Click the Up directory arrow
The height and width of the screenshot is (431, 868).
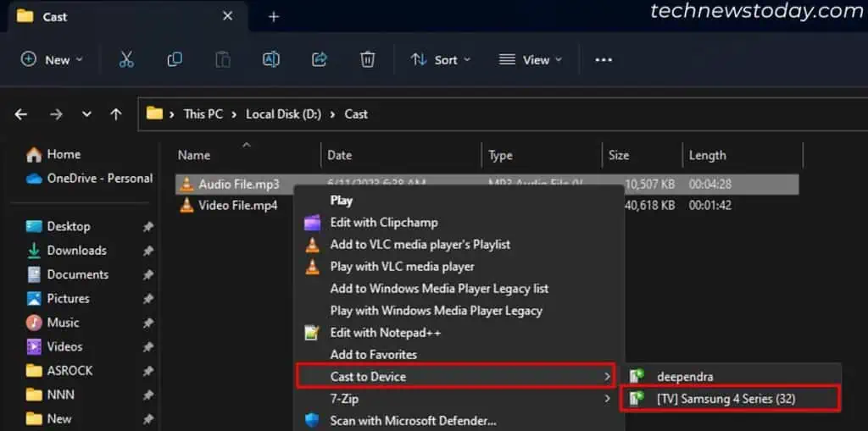click(x=116, y=114)
